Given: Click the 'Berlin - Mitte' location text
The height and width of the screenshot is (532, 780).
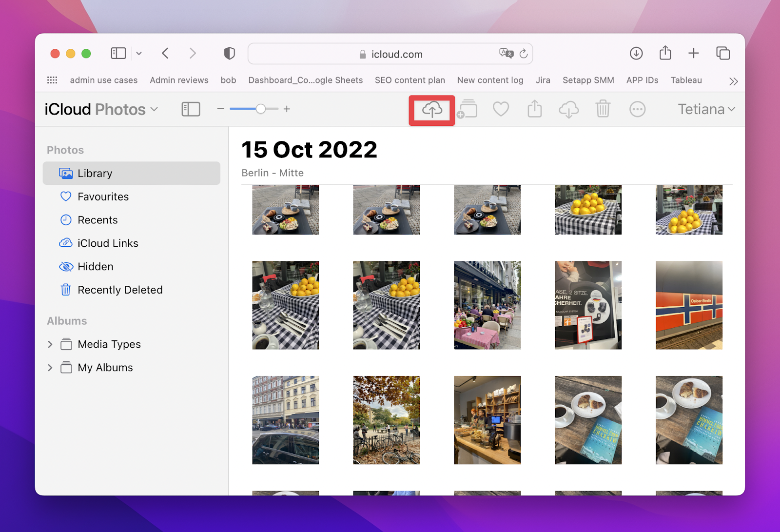Looking at the screenshot, I should pos(273,173).
